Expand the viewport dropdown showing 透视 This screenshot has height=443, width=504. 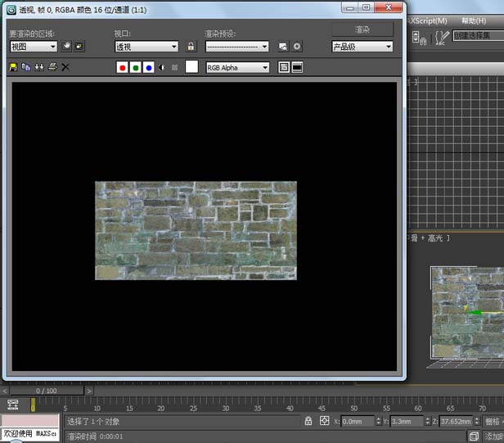tap(146, 47)
